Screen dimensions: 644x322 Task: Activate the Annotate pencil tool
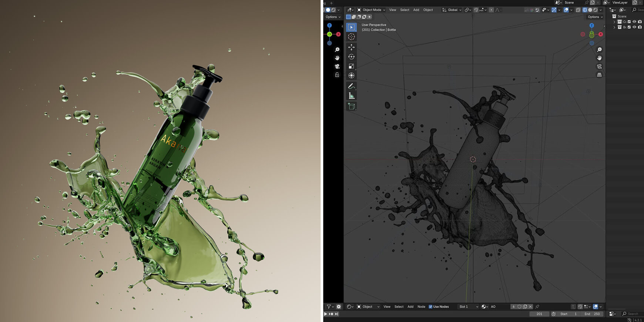351,86
